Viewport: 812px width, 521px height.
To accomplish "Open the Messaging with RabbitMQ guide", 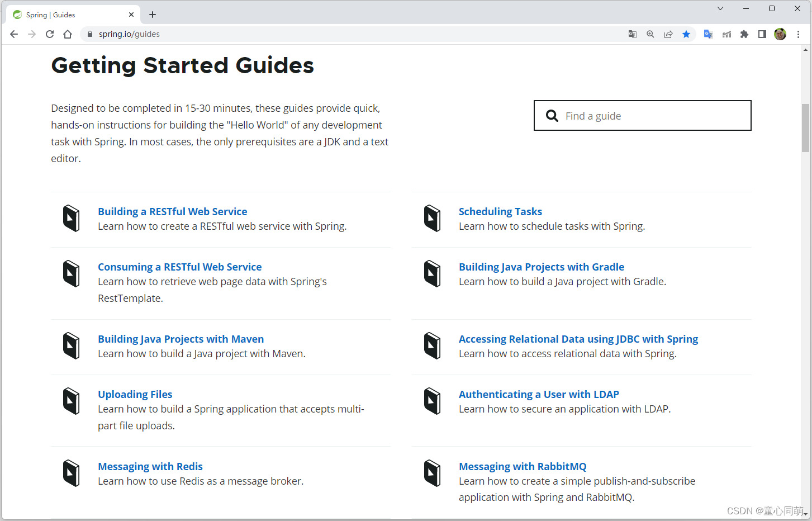I will click(523, 466).
